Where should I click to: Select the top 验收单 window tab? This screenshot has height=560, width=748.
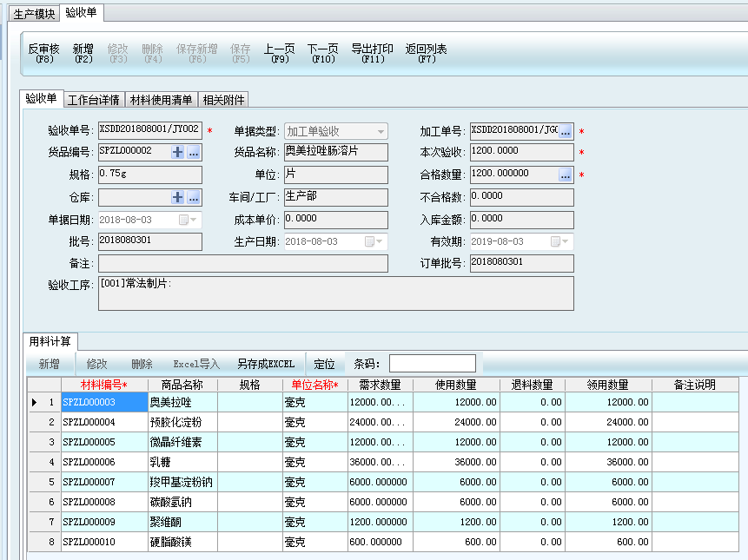pos(81,13)
